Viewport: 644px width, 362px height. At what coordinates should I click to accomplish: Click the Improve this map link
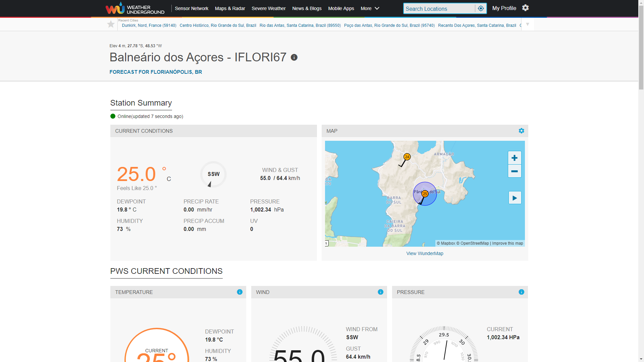point(507,243)
